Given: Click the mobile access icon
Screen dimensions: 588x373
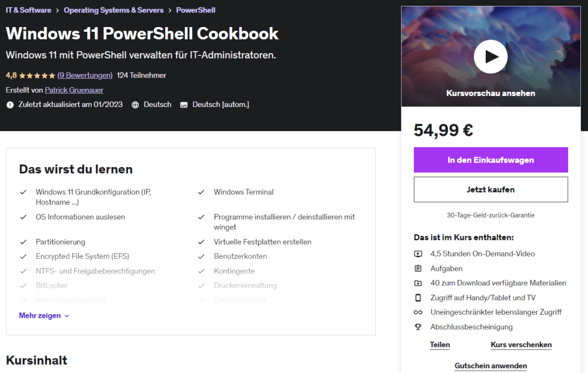Looking at the screenshot, I should (418, 298).
